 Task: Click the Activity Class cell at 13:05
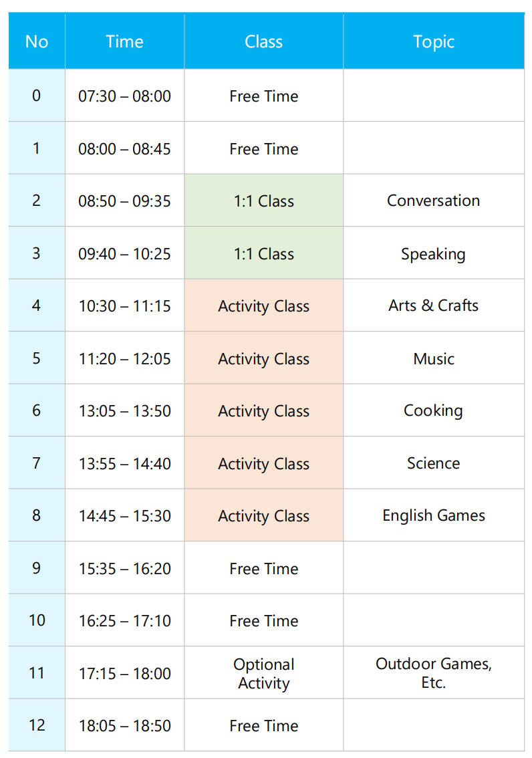click(x=264, y=410)
